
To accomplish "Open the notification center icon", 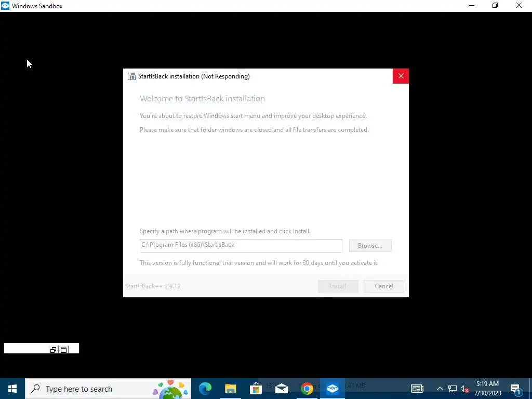I will click(516, 389).
